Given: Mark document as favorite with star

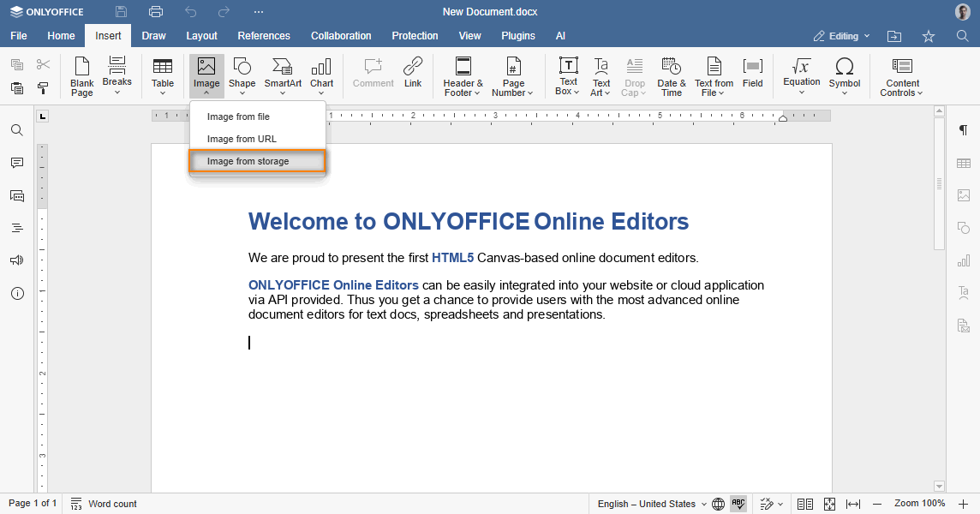Looking at the screenshot, I should 929,36.
